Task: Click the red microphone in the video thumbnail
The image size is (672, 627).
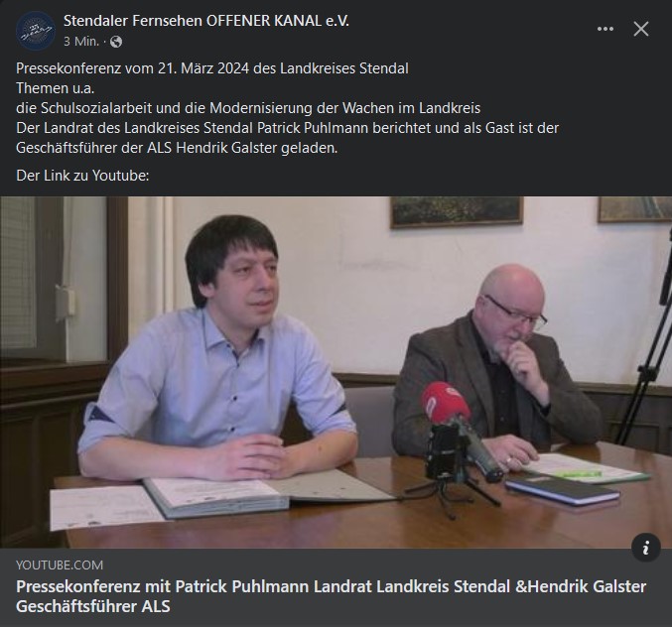Action: pos(445,403)
